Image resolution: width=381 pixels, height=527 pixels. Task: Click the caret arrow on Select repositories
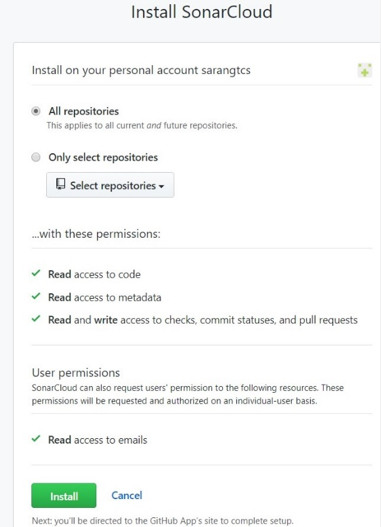click(161, 186)
